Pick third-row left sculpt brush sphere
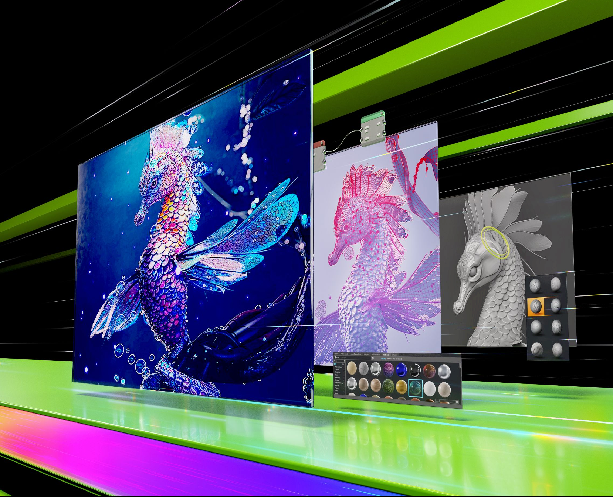This screenshot has width=613, height=497. (x=536, y=326)
